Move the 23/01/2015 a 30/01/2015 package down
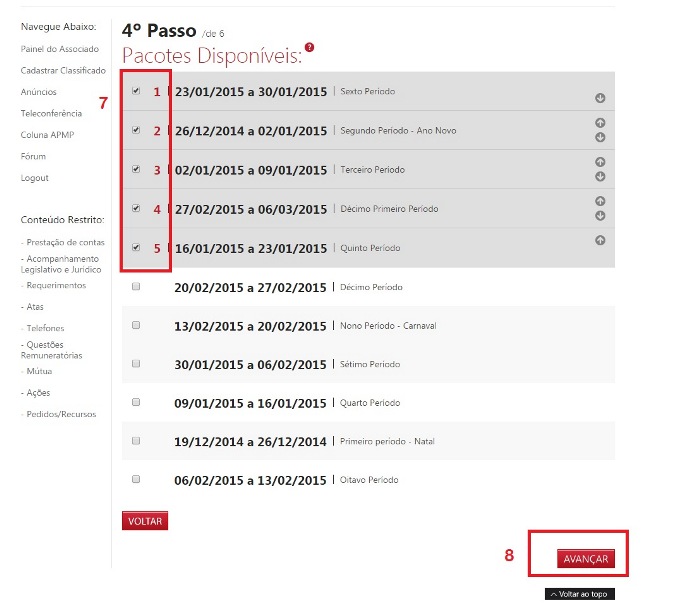The image size is (700, 604). tap(600, 98)
